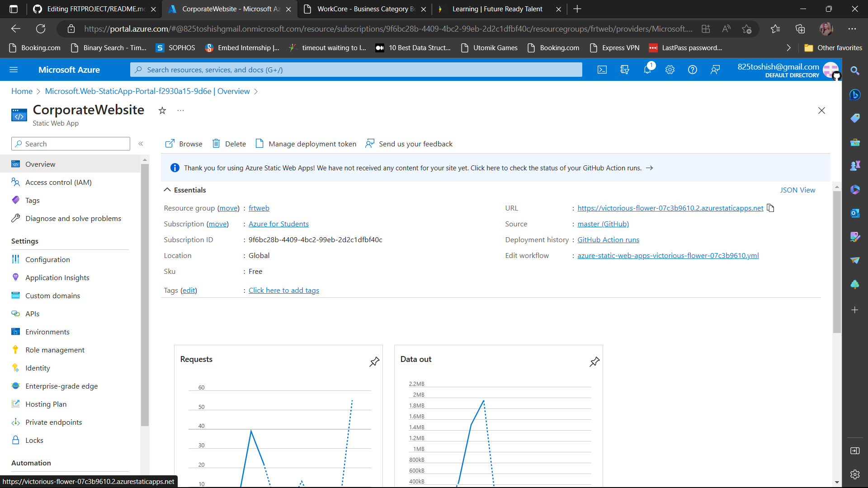Delete the static web app
Screen dimensions: 868x488
coord(229,144)
